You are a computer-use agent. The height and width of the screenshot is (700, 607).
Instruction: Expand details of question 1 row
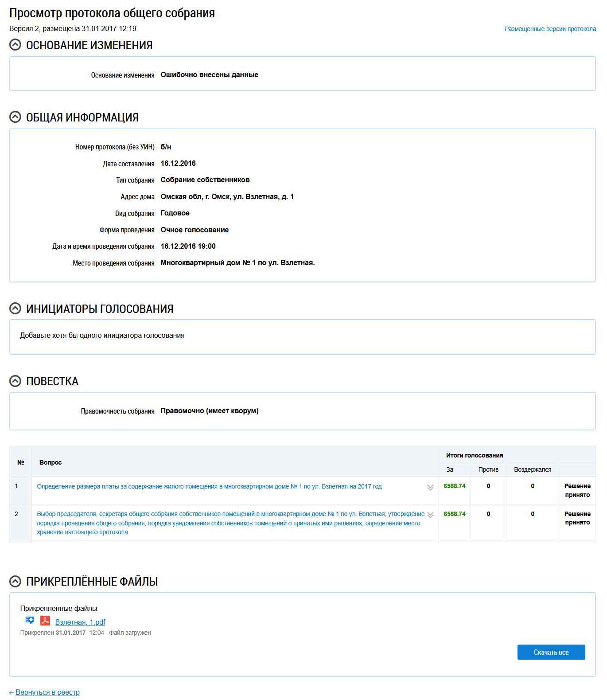[x=430, y=487]
